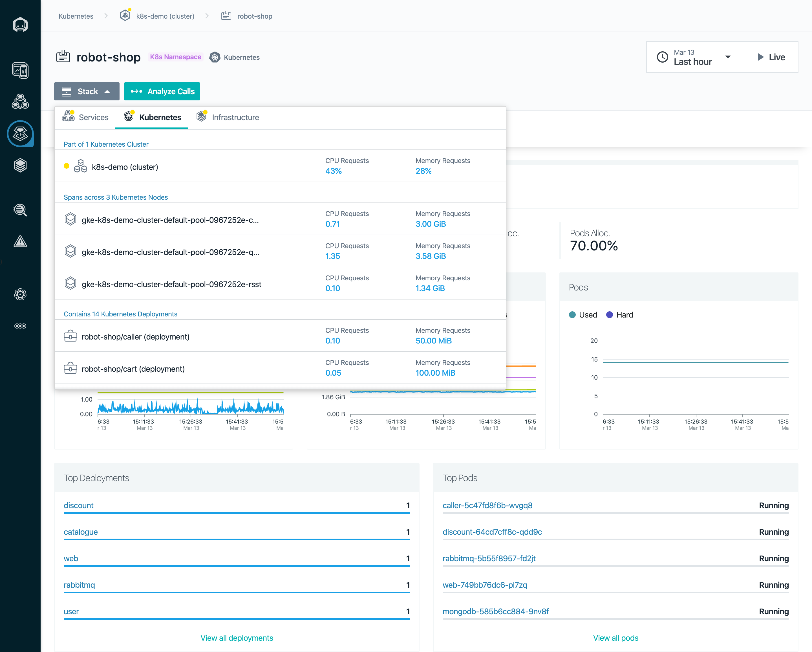This screenshot has width=812, height=652.
Task: Open the Stack dropdown button
Action: (x=87, y=92)
